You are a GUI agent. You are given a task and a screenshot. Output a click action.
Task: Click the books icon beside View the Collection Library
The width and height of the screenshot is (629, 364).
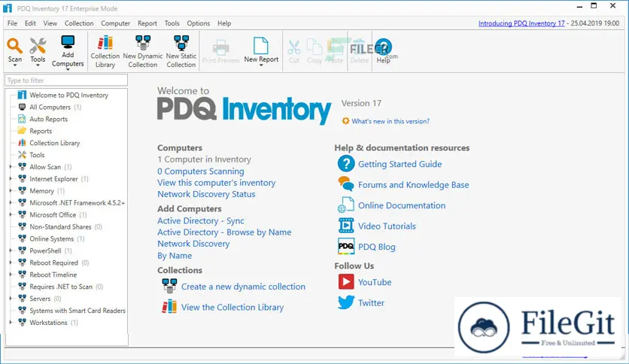coord(169,307)
